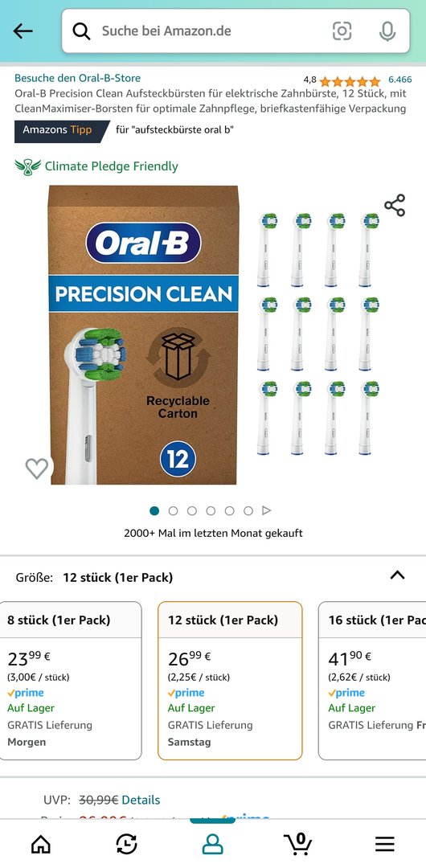Start voice search with microphone icon
Viewport: 426px width, 868px height.
[387, 31]
